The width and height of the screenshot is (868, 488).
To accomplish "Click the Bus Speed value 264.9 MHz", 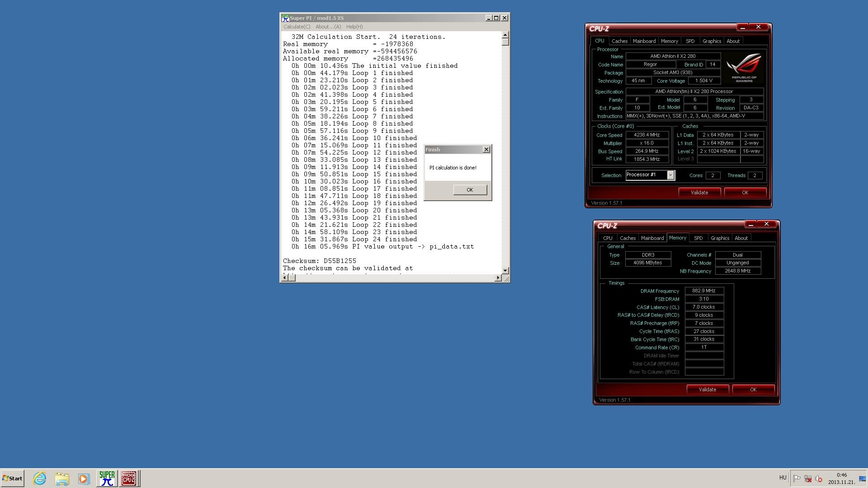I will coord(647,151).
